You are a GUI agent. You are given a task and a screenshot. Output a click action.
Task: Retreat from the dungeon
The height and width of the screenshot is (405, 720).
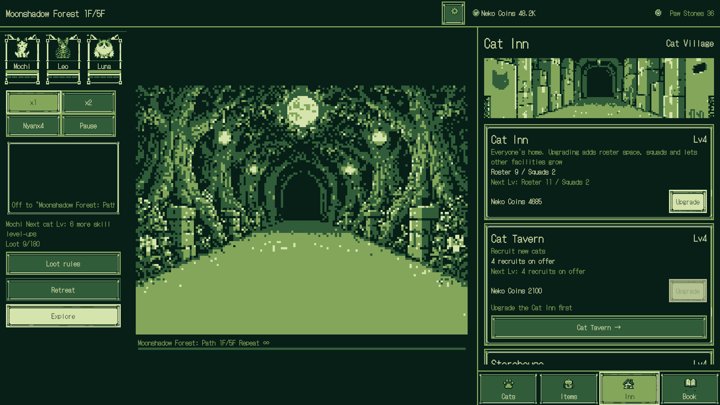pos(63,290)
